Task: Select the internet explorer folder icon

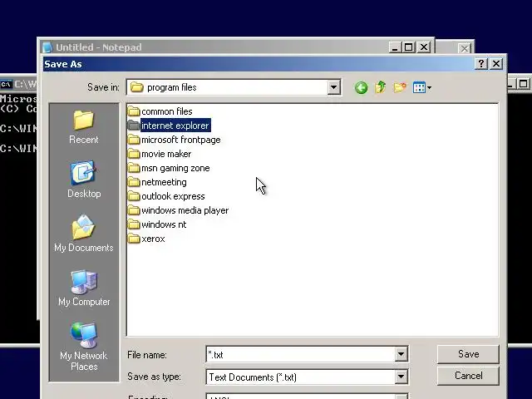Action: coord(134,126)
